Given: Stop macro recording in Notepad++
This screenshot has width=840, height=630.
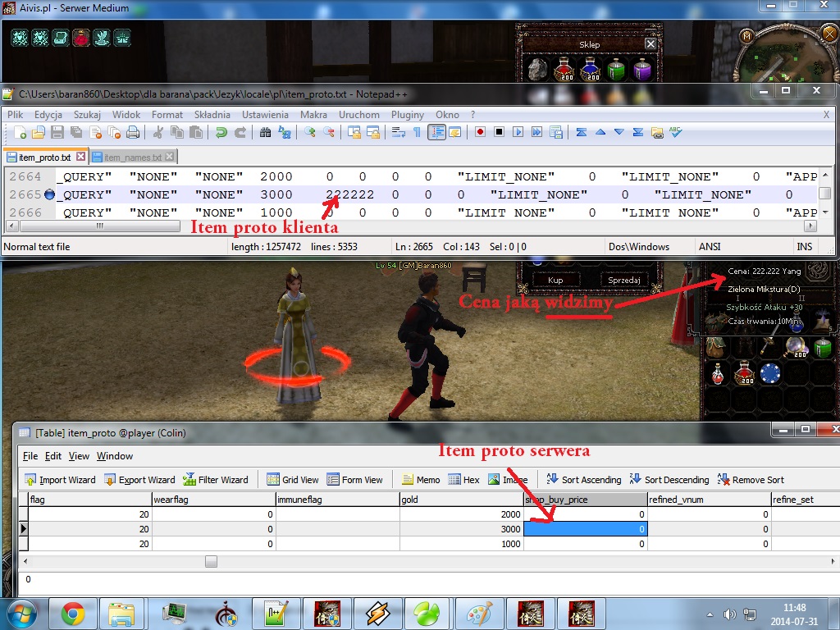Looking at the screenshot, I should click(x=499, y=132).
